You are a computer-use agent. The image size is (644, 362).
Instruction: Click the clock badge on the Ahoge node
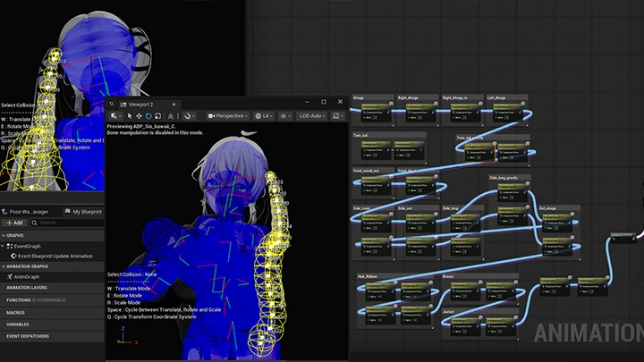click(391, 104)
